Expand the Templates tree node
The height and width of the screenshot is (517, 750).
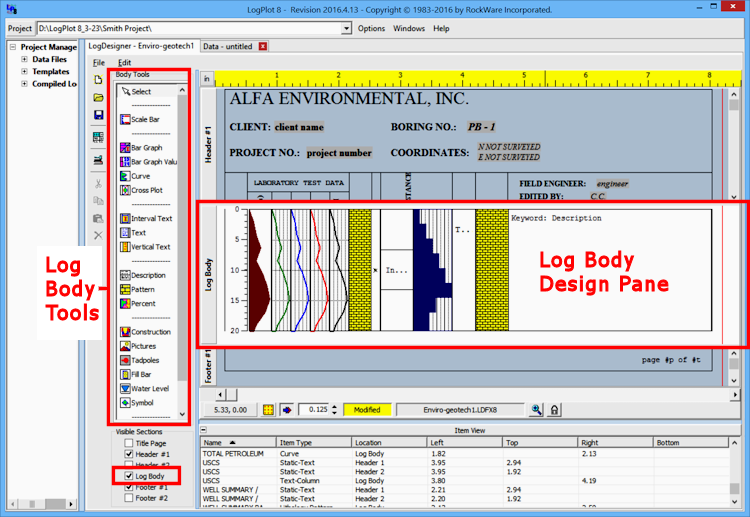tap(24, 72)
